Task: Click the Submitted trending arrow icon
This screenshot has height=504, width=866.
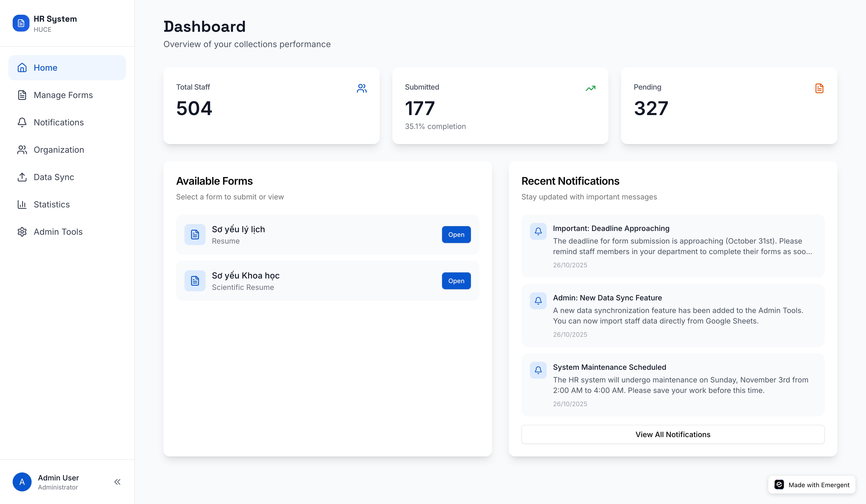Action: coord(590,88)
